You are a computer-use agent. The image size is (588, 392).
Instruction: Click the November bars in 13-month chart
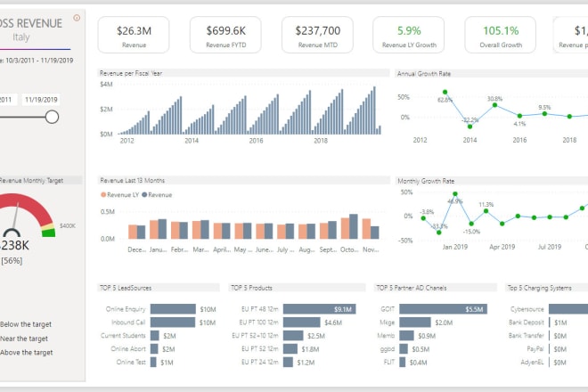point(371,229)
